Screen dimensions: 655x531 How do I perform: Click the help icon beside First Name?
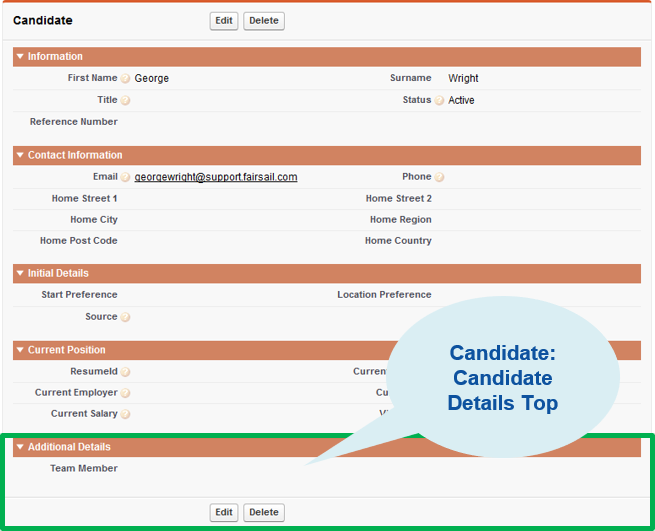[x=126, y=79]
